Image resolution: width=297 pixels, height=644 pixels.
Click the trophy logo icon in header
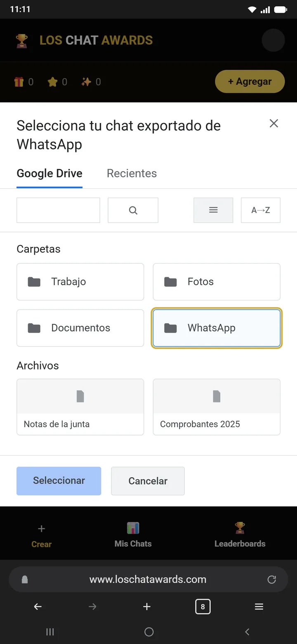pos(22,40)
